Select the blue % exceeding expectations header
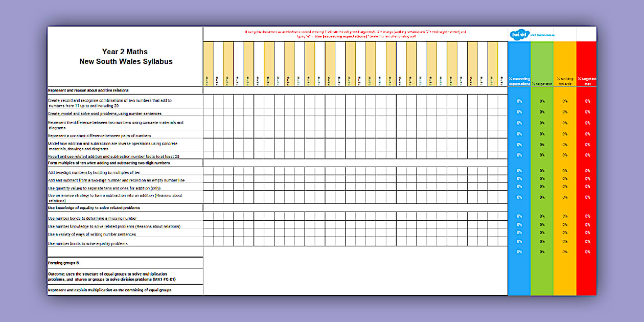Screen dimensions: 644x322 pos(518,81)
